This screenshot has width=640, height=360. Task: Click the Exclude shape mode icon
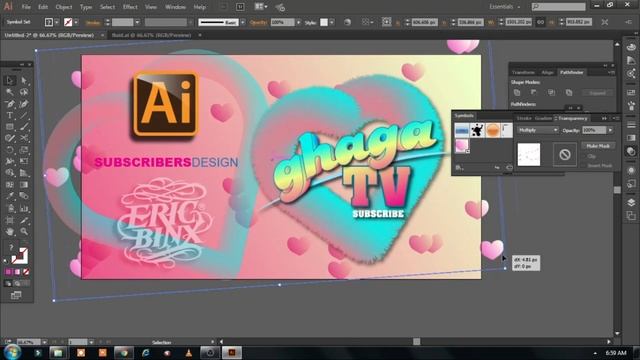coord(569,93)
